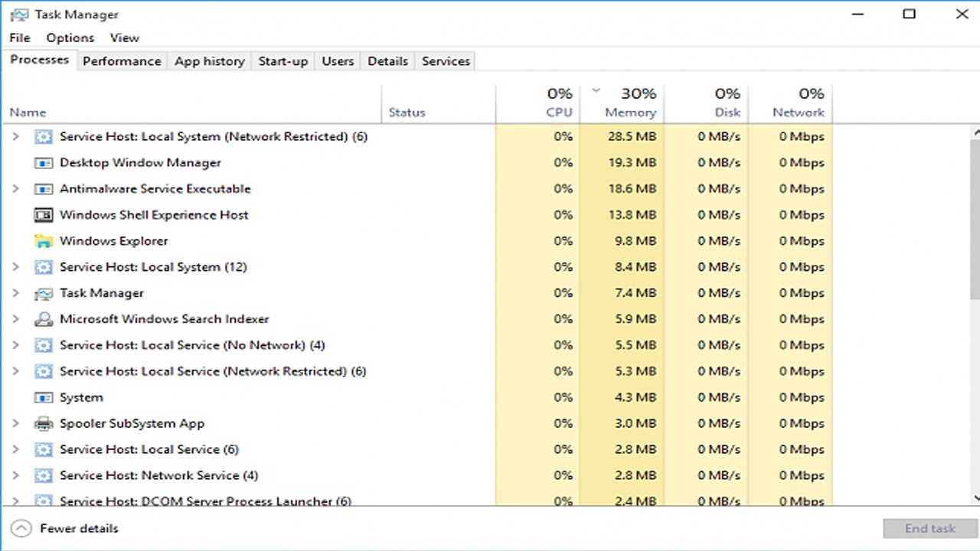This screenshot has height=551, width=980.
Task: Select the Windows Shell Experience Host name
Action: click(x=154, y=215)
